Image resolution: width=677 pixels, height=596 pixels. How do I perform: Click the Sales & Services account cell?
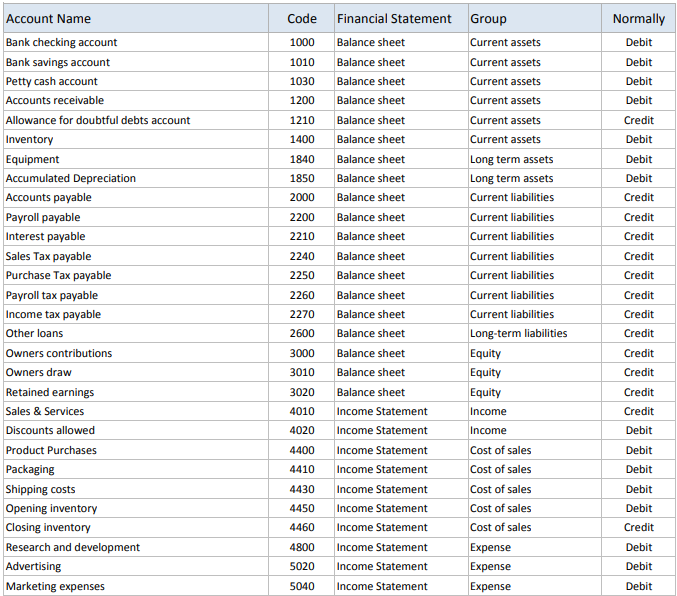[x=136, y=411]
